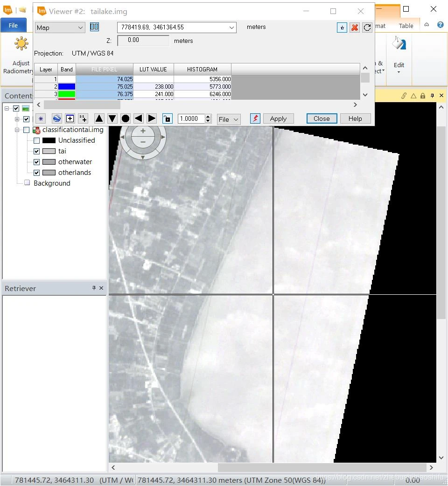Click the padlock icon beside the step value

[x=167, y=118]
